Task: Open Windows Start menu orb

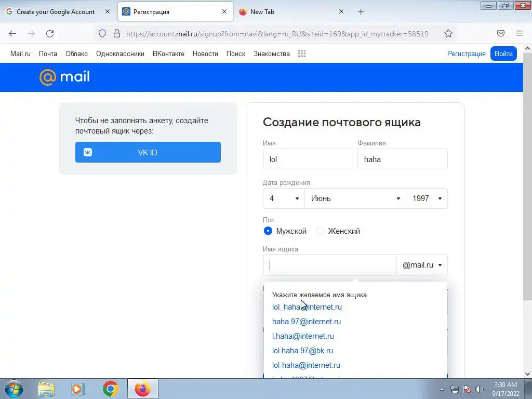Action: (x=14, y=389)
